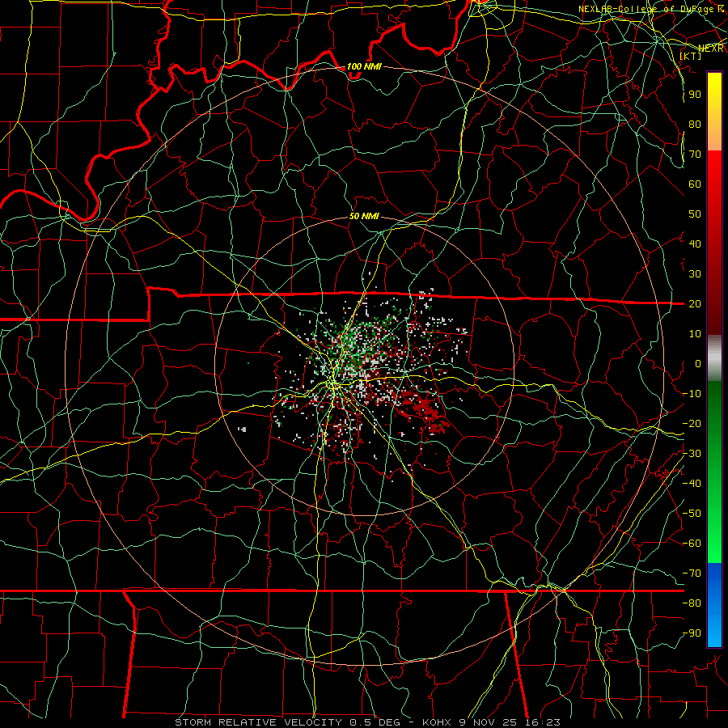Click the "80" value on velocity scale
Viewport: 728px width, 728px height.
click(x=695, y=124)
